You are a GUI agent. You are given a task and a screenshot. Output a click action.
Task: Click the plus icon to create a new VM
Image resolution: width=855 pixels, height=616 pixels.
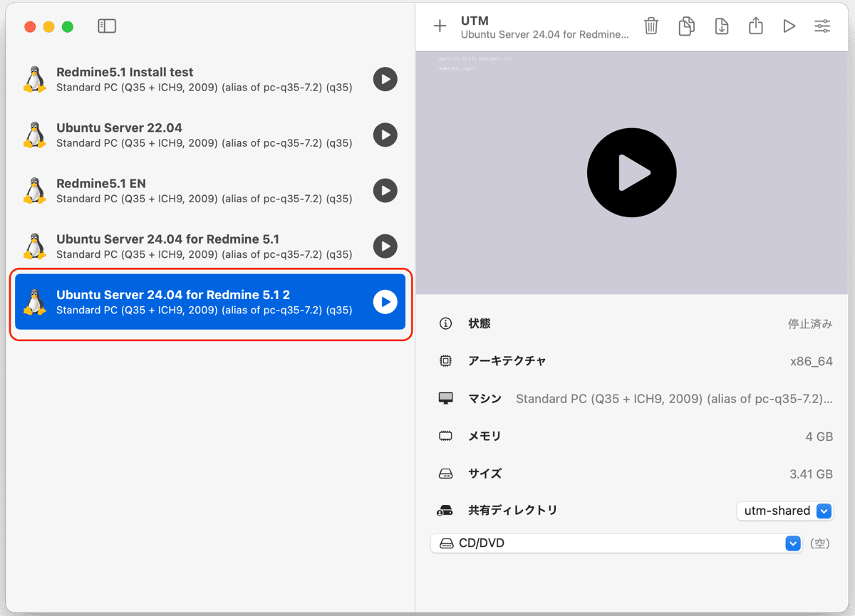[x=440, y=26]
